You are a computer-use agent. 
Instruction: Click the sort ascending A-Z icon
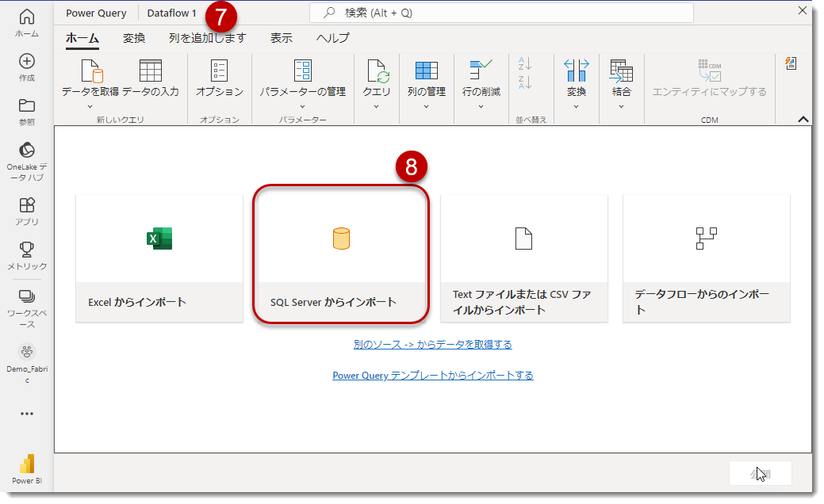click(x=525, y=63)
